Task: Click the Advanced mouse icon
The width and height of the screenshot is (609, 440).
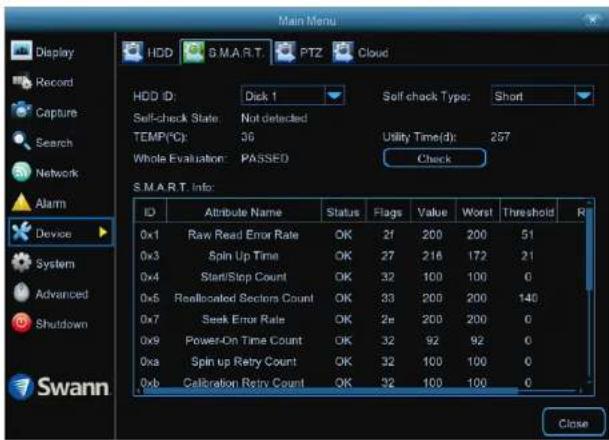Action: (21, 292)
